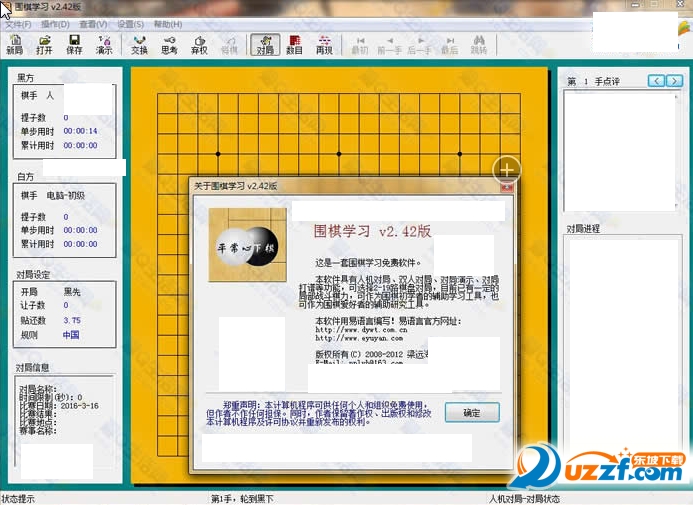Click the 保存 (Save) toolbar icon
This screenshot has height=505, width=693.
74,44
